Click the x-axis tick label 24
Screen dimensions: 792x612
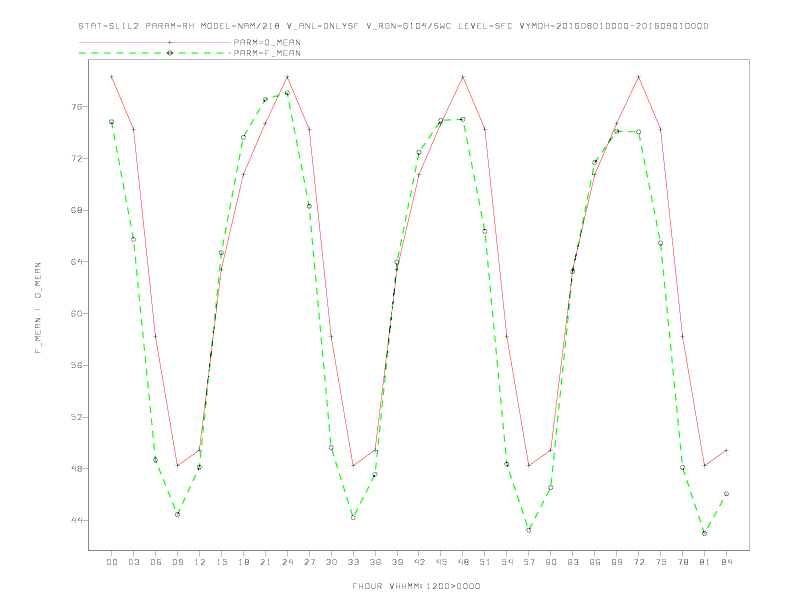pyautogui.click(x=287, y=562)
